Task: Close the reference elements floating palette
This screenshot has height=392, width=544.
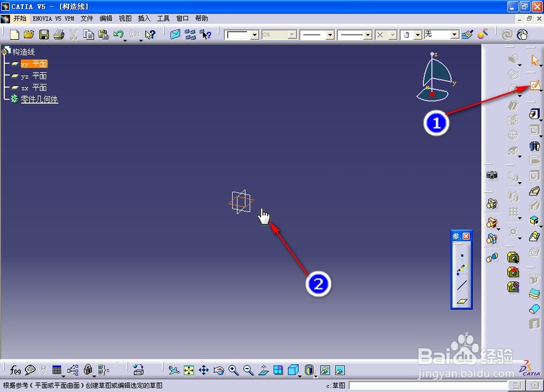Action: (x=466, y=236)
